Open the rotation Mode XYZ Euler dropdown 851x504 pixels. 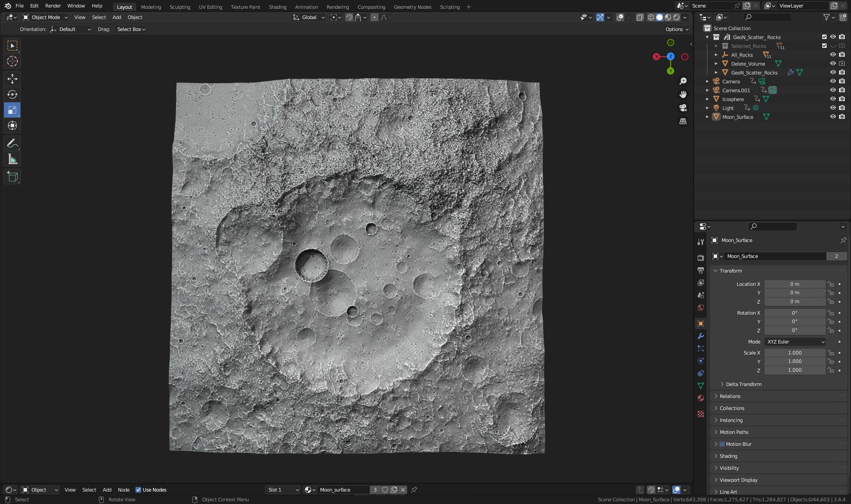point(795,342)
